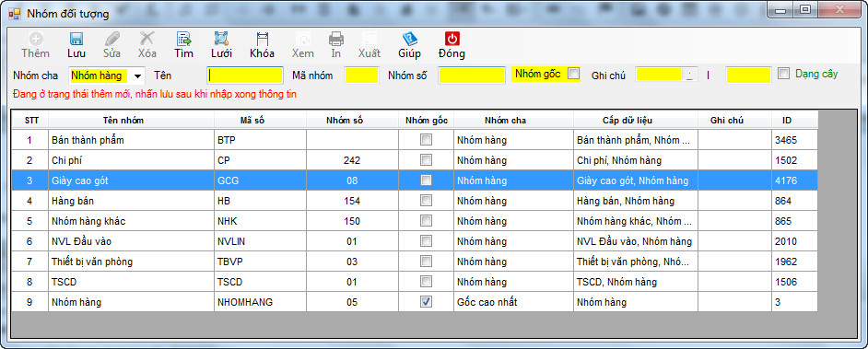Open help with the Giúp icon
Viewport: 868px width, 349px height.
tap(410, 40)
